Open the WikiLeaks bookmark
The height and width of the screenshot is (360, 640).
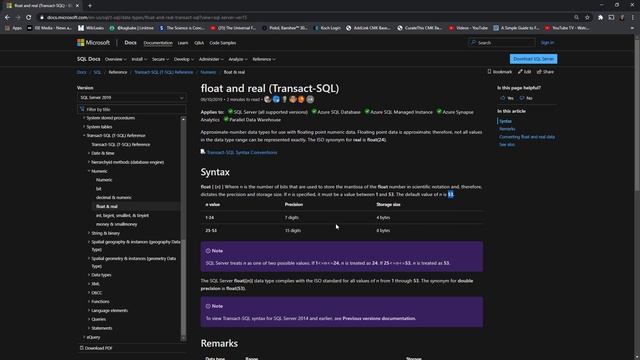(91, 28)
